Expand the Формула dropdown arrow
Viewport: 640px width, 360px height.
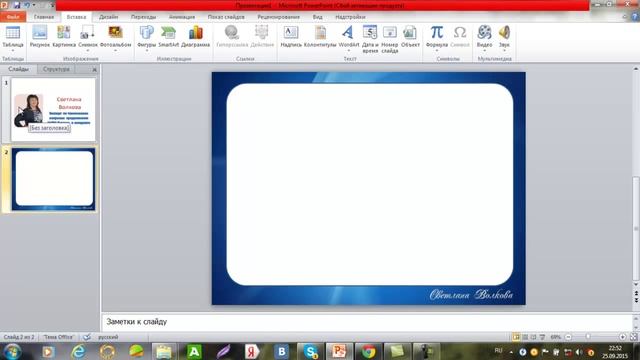point(437,51)
